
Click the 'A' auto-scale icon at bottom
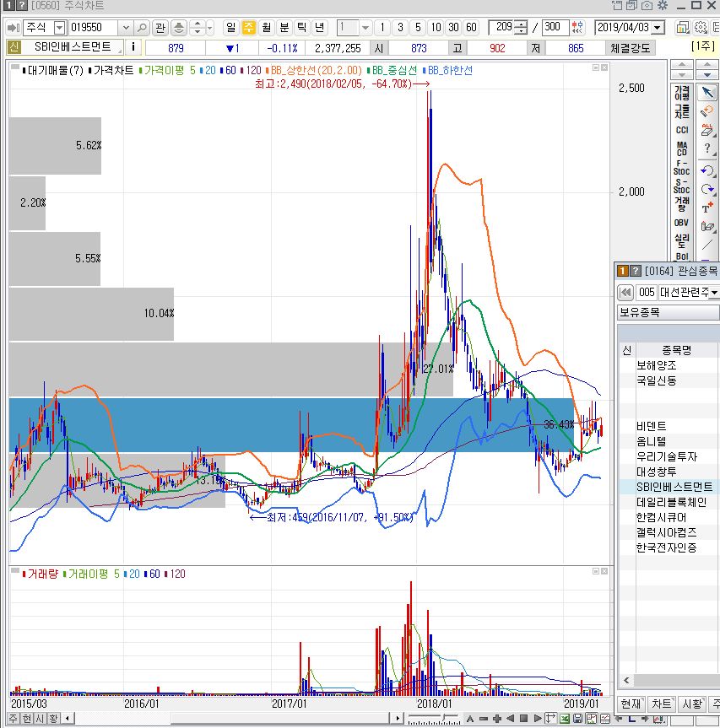[470, 718]
